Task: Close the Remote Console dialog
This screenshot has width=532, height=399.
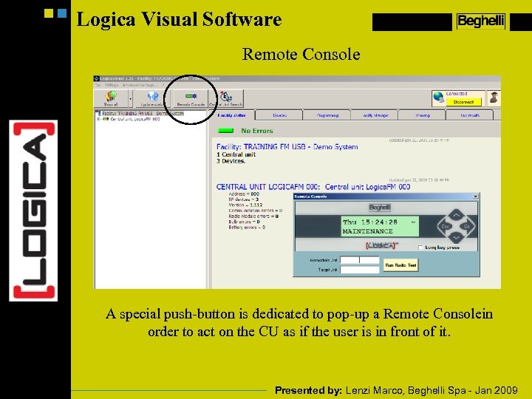Action: [475, 196]
